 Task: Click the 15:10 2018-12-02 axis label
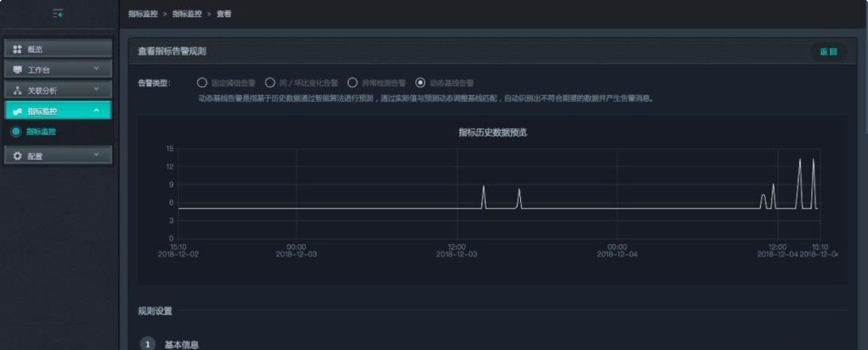178,250
